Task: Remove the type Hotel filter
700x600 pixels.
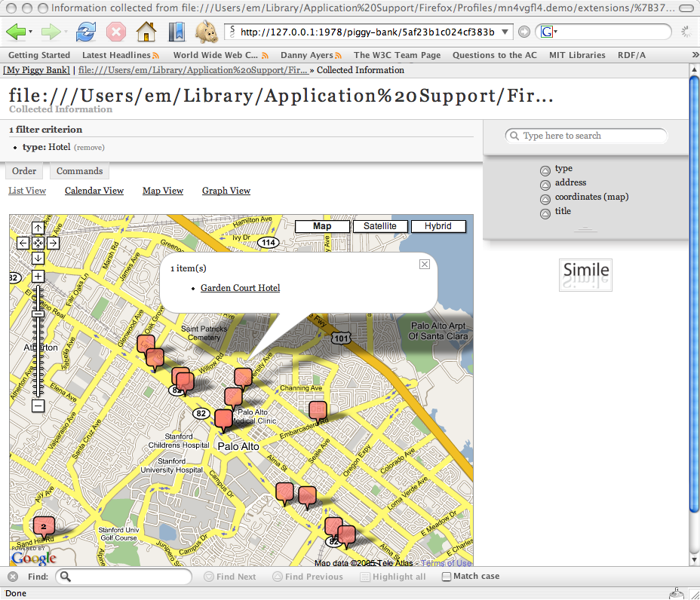Action: (89, 148)
